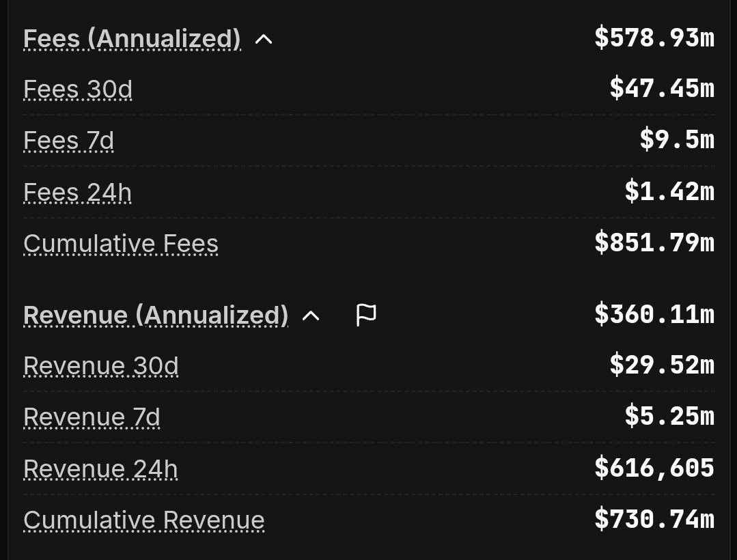Open the Cumulative Fees label
737x560 pixels.
[x=121, y=243]
